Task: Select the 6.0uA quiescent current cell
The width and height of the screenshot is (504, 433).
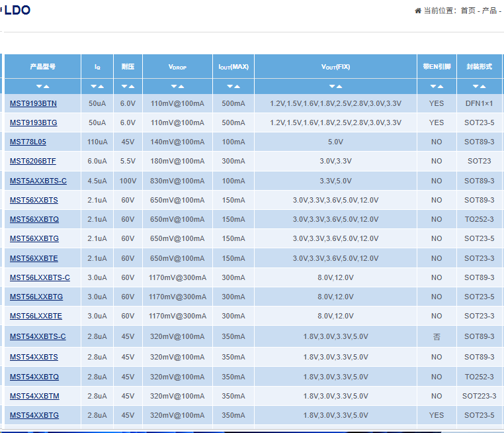Action: (x=97, y=161)
